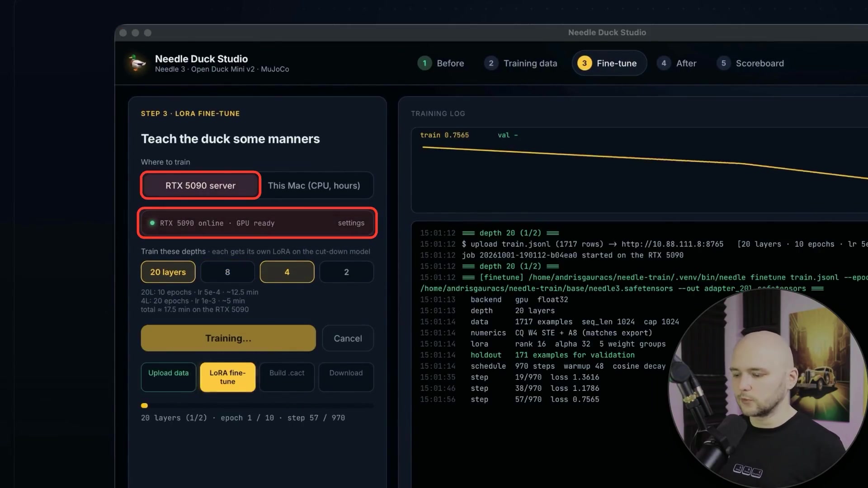Click the job started log line
This screenshot has height=488, width=868.
click(x=552, y=255)
